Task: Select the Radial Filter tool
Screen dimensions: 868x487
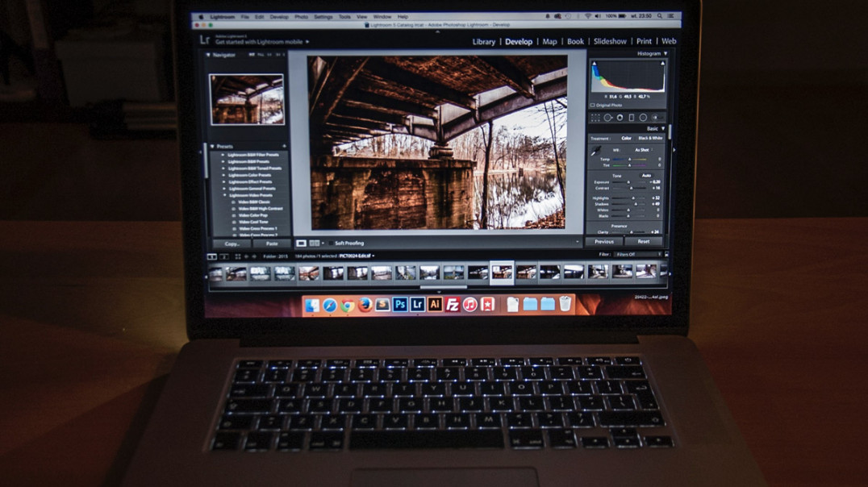Action: 643,118
